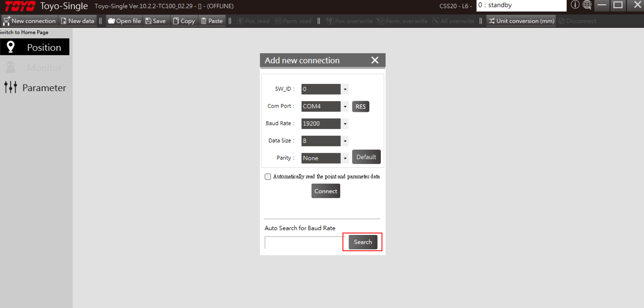Create New data from toolbar

click(77, 21)
